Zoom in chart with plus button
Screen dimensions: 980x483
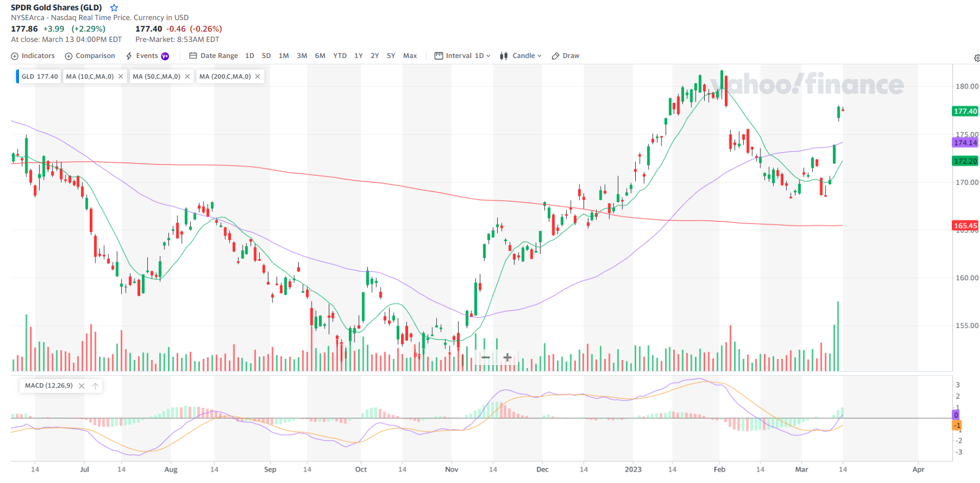click(508, 358)
